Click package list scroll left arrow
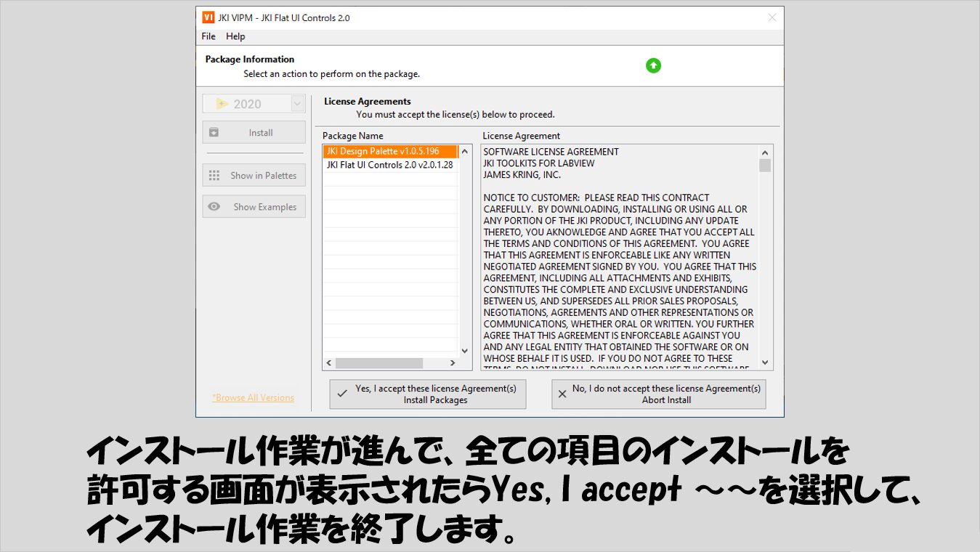This screenshot has height=552, width=980. tap(329, 363)
